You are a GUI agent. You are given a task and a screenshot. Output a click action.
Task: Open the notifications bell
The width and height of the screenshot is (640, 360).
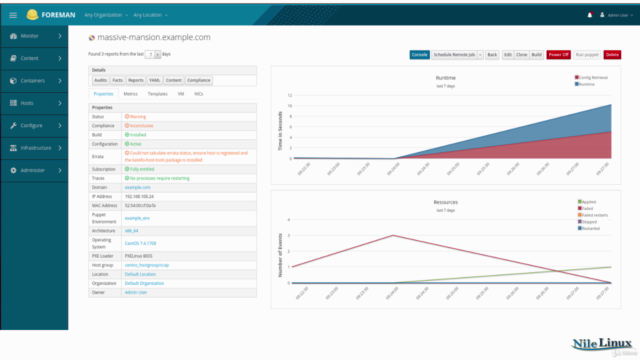click(590, 15)
